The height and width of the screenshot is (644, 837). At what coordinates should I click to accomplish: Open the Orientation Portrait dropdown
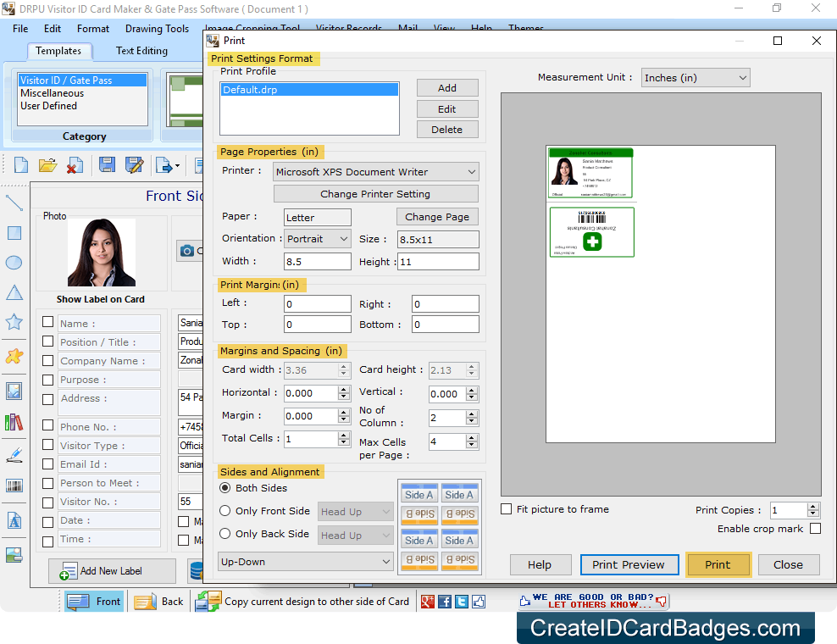[x=318, y=239]
